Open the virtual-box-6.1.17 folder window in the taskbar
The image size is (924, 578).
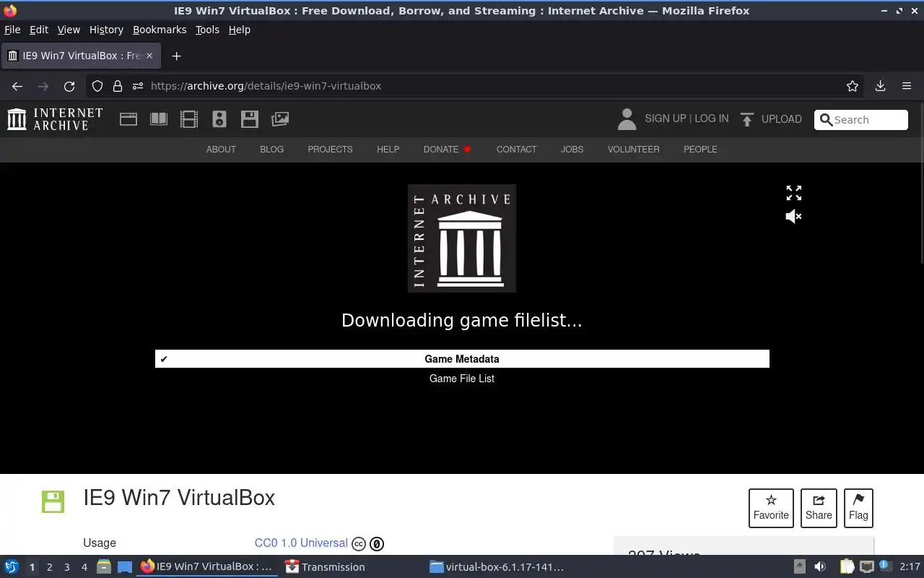[497, 567]
